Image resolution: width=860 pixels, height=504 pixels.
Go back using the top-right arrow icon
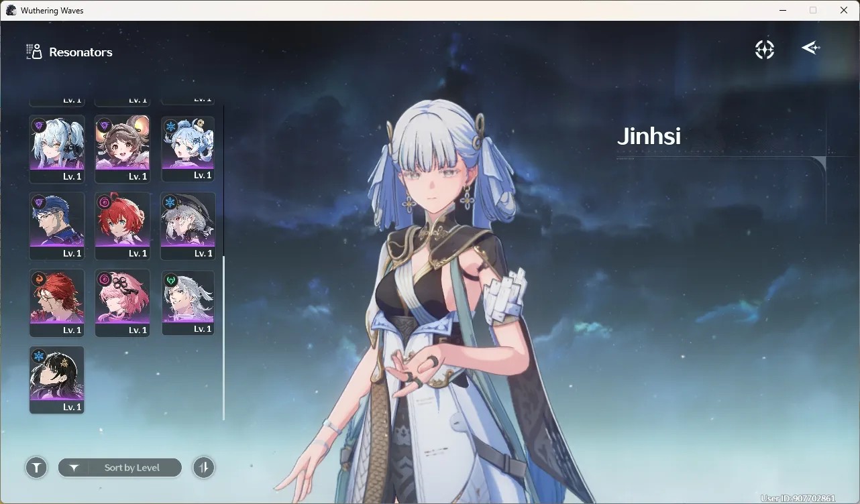pos(811,48)
